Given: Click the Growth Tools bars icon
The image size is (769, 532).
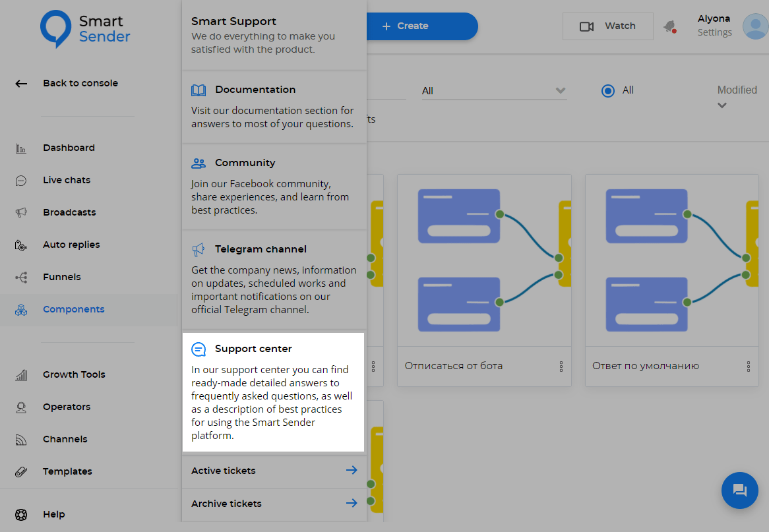Looking at the screenshot, I should pos(21,375).
